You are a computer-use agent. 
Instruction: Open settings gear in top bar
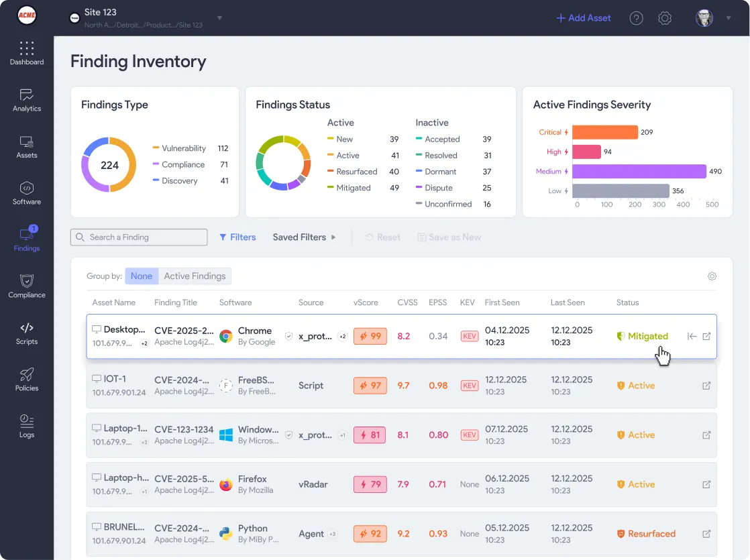tap(665, 18)
